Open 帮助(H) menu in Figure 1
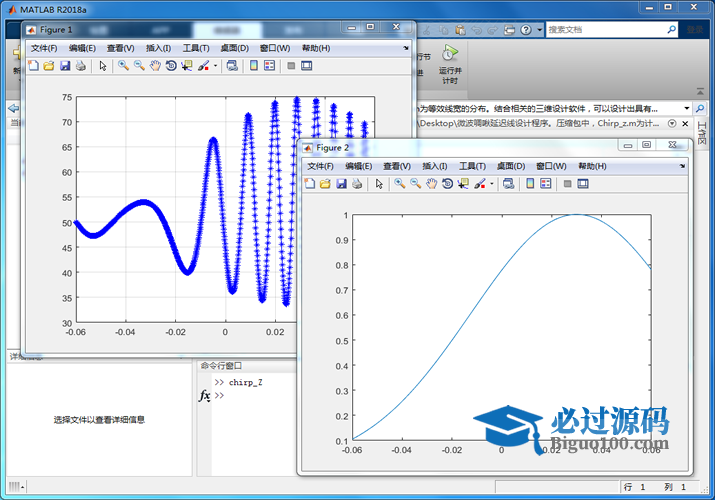This screenshot has width=715, height=500. pos(316,48)
